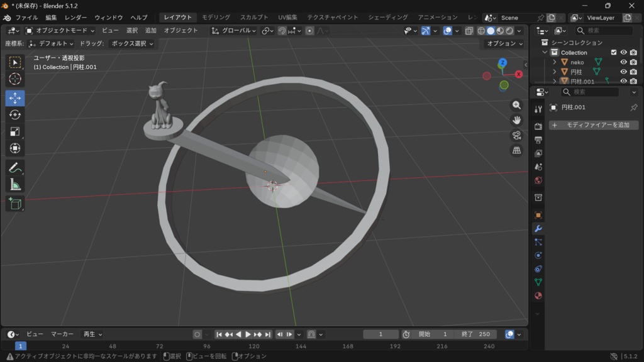Disable neko in renders camera icon
Viewport: 644px width, 362px height.
pos(633,62)
